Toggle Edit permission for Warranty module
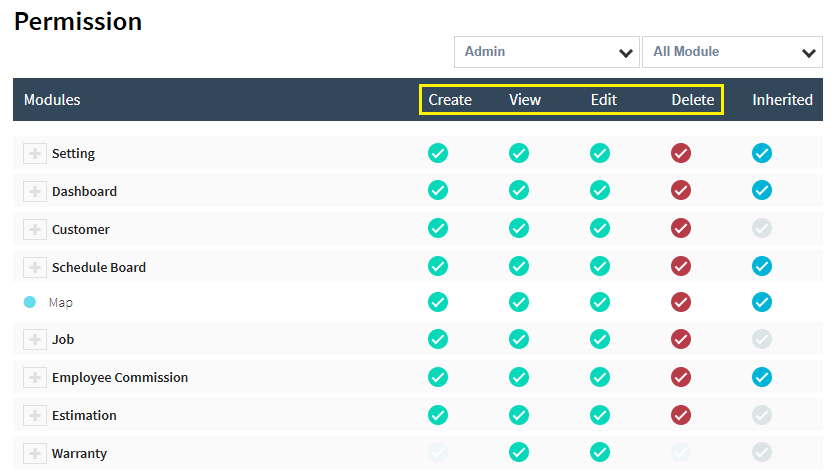The width and height of the screenshot is (834, 474). (600, 453)
